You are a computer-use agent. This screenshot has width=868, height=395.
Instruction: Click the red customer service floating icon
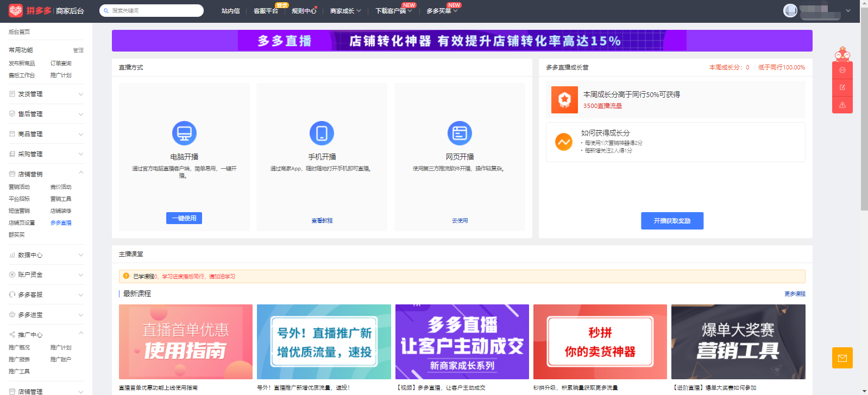[x=842, y=70]
